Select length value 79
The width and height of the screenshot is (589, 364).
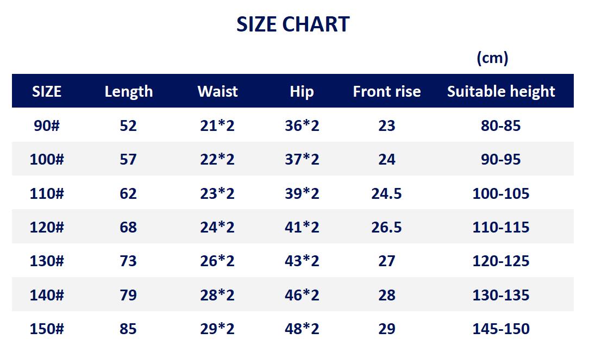pos(128,295)
